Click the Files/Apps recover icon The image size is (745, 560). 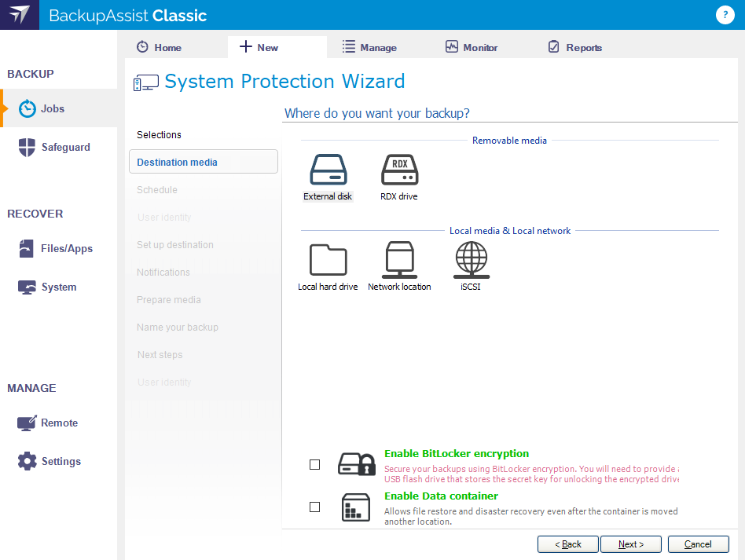(26, 248)
